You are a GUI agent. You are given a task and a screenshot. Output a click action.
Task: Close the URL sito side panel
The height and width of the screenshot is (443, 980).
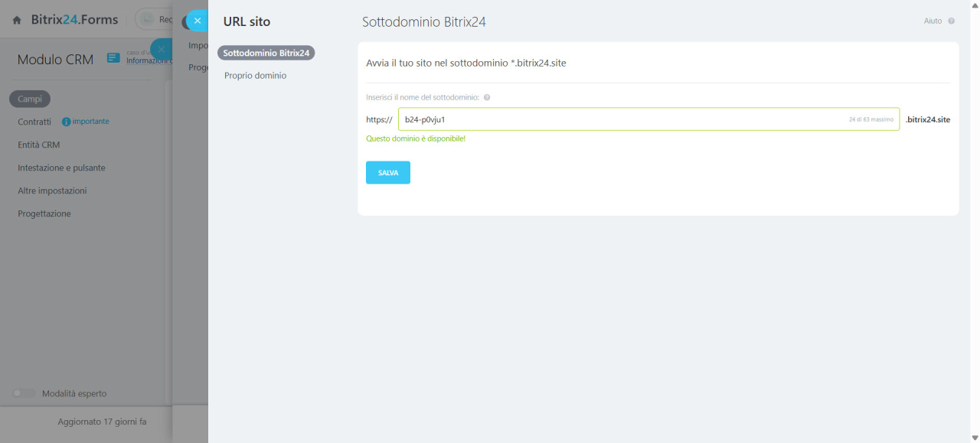pyautogui.click(x=198, y=21)
